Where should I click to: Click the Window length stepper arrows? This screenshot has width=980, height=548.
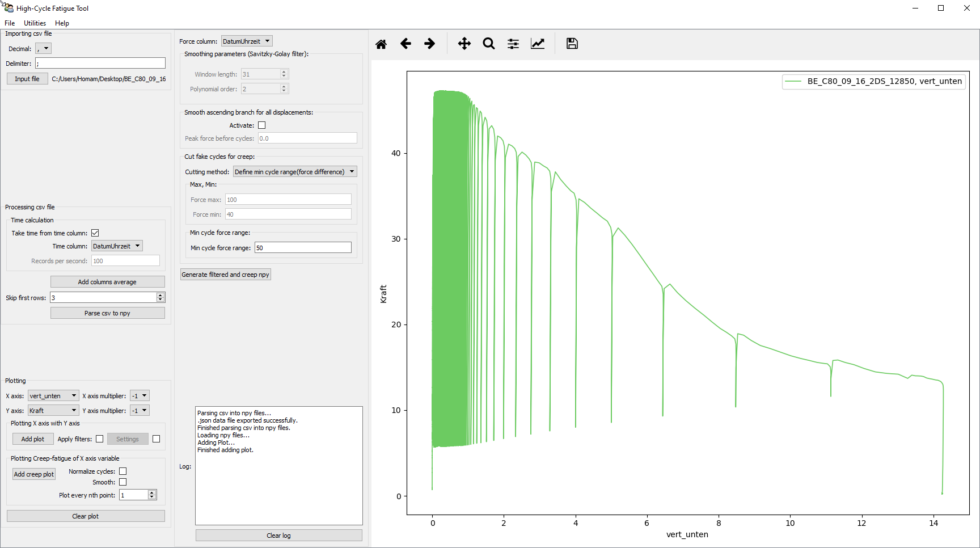(284, 74)
